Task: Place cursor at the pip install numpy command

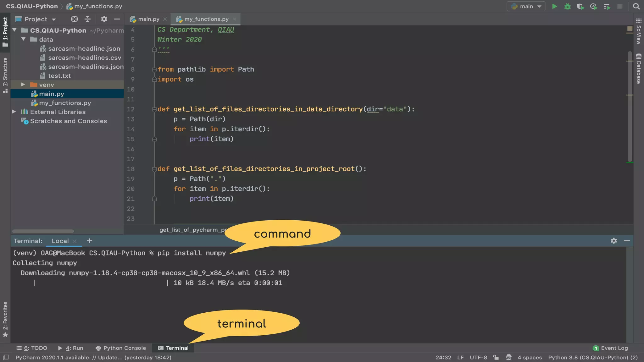Action: point(192,253)
